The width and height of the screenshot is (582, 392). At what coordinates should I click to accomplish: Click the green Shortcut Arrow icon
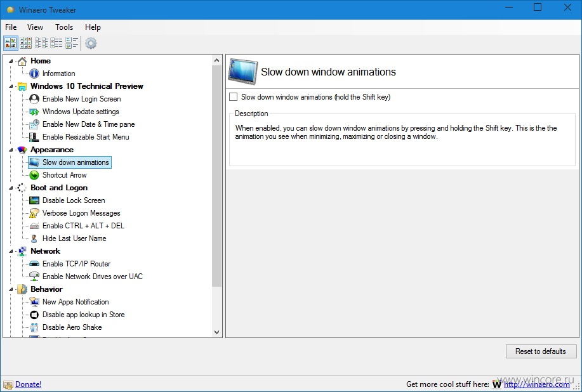click(34, 175)
